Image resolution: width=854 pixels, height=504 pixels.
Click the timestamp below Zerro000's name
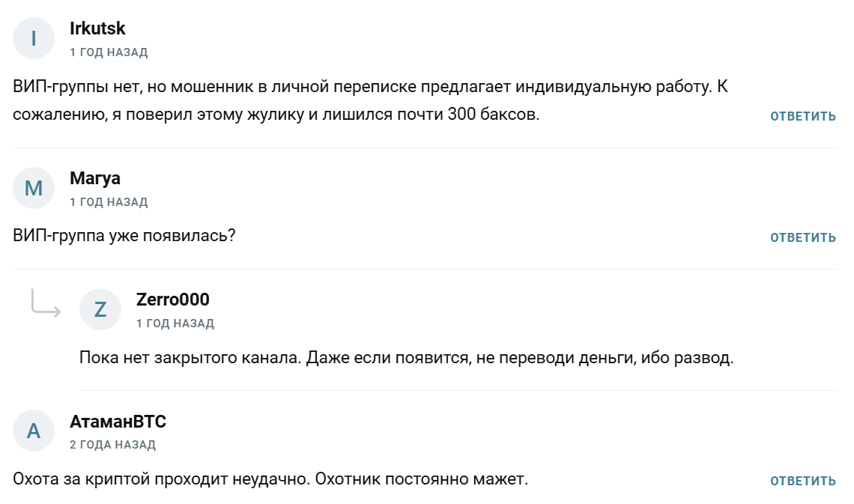click(176, 323)
